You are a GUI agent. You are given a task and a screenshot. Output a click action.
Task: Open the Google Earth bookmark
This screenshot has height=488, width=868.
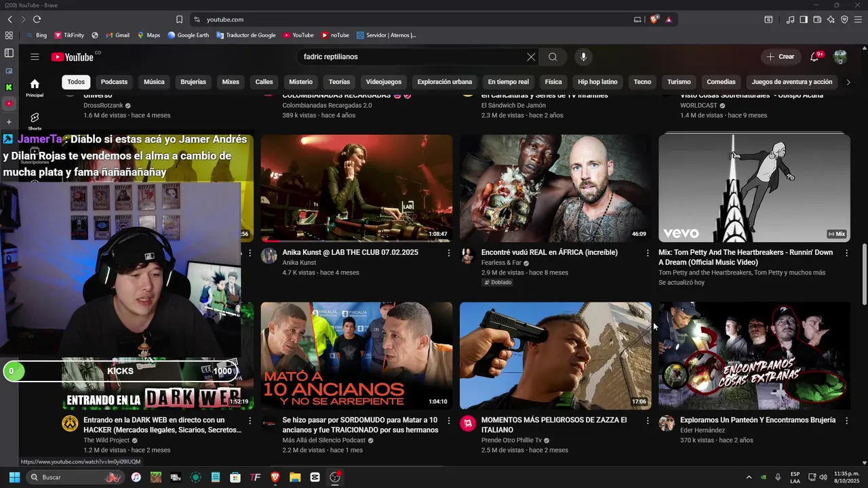point(188,35)
